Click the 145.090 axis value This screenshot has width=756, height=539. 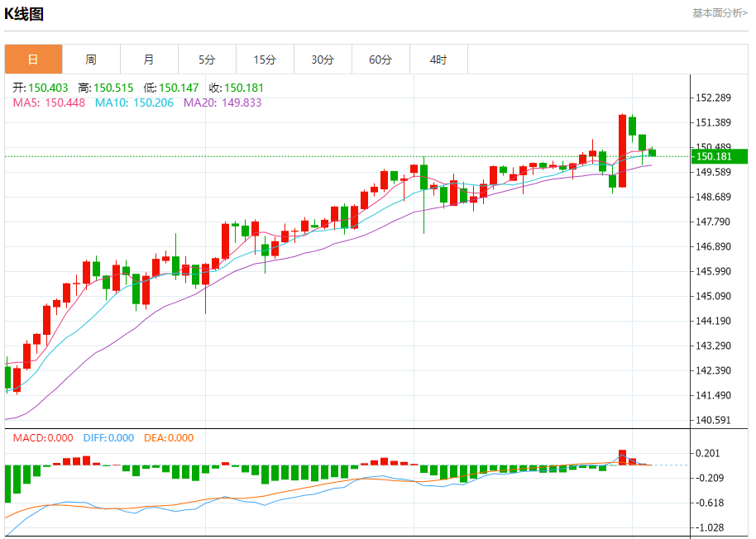pos(713,296)
